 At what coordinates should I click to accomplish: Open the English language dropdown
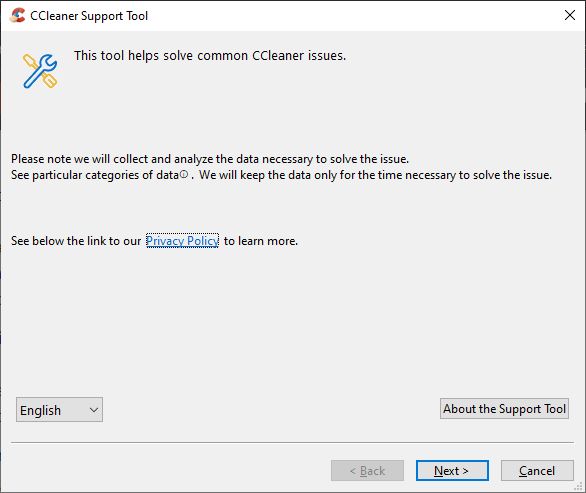coord(59,410)
